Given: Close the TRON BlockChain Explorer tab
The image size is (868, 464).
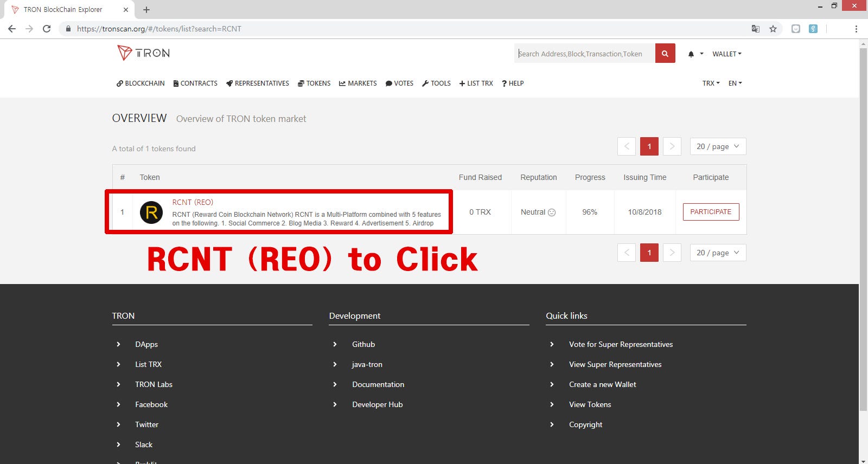Looking at the screenshot, I should click(126, 10).
